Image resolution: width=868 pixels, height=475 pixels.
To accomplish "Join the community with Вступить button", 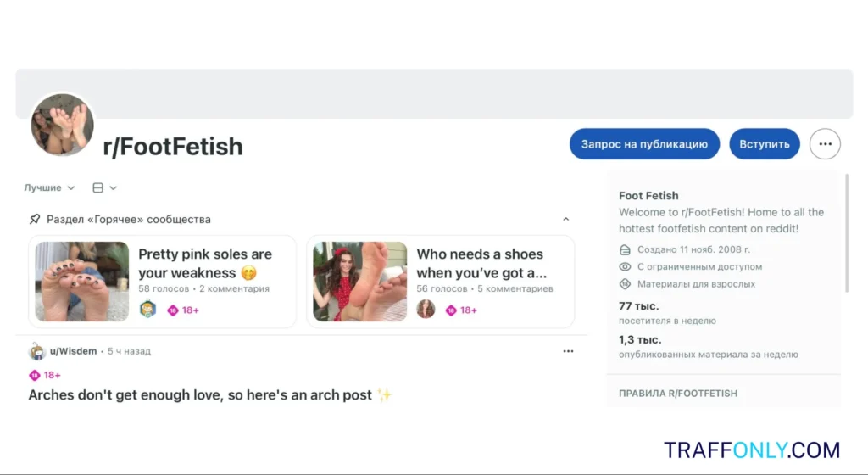I will [x=764, y=144].
